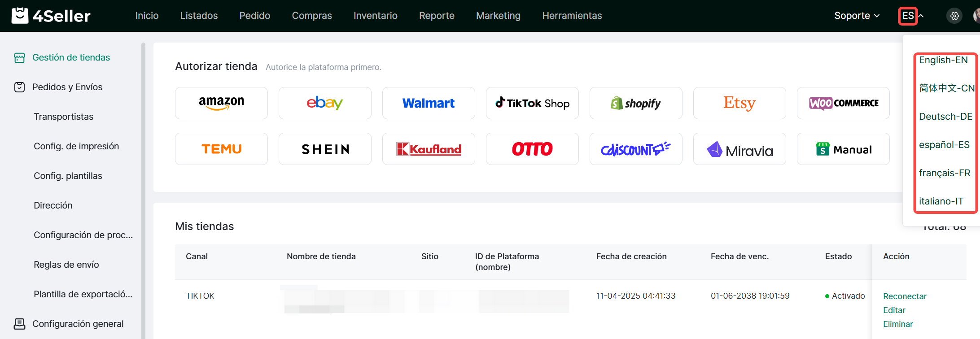Click Reconectar for the TikTok store
The width and height of the screenshot is (980, 339).
click(905, 296)
